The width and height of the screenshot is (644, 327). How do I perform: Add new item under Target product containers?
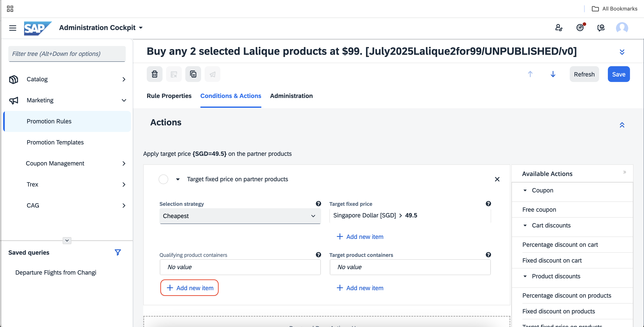(x=360, y=288)
